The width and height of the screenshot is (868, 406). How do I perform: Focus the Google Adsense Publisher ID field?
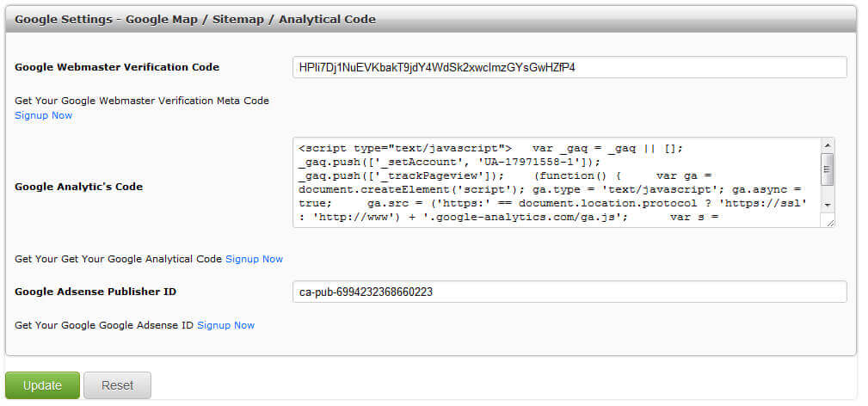point(569,292)
